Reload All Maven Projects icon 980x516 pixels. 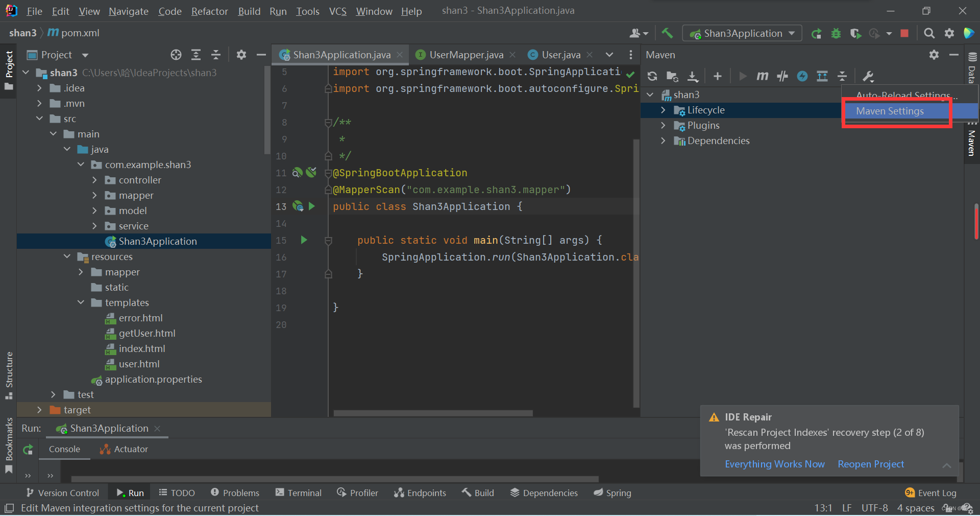[x=652, y=76]
